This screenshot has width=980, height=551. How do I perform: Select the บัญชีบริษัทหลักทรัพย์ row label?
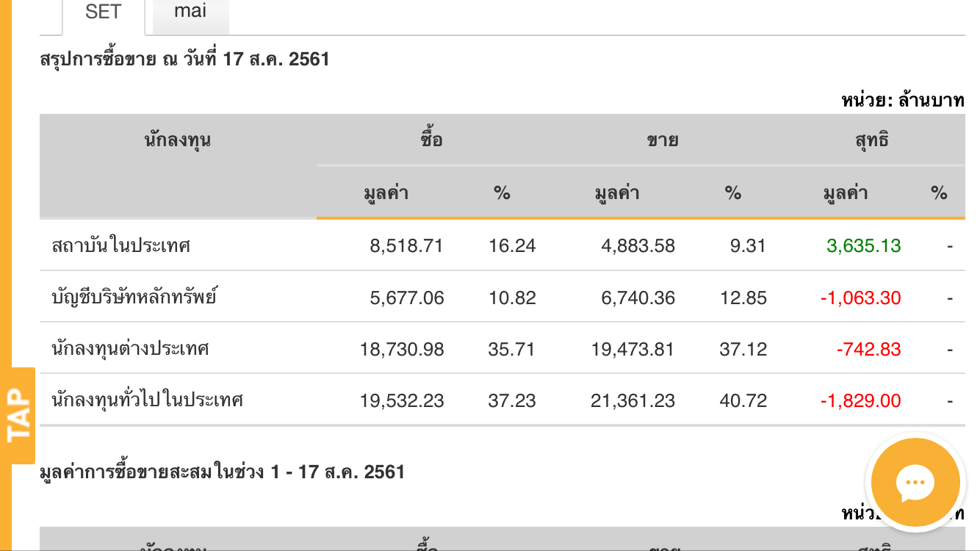134,298
